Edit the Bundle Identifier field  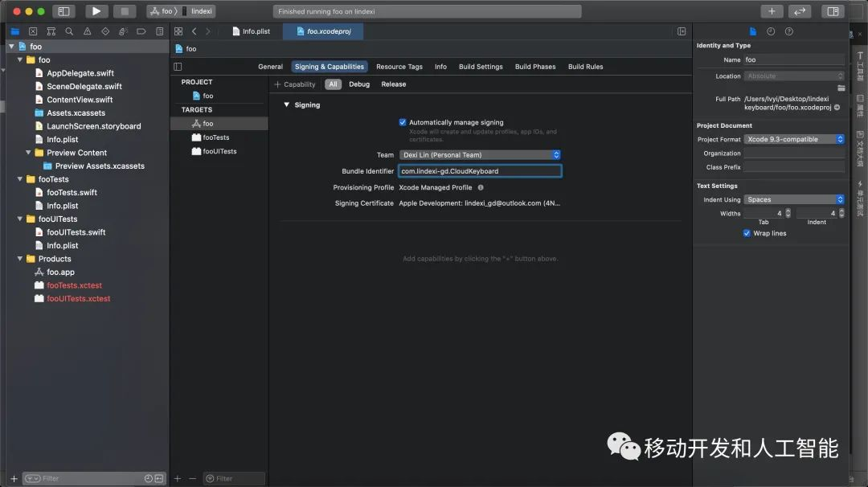pos(480,171)
